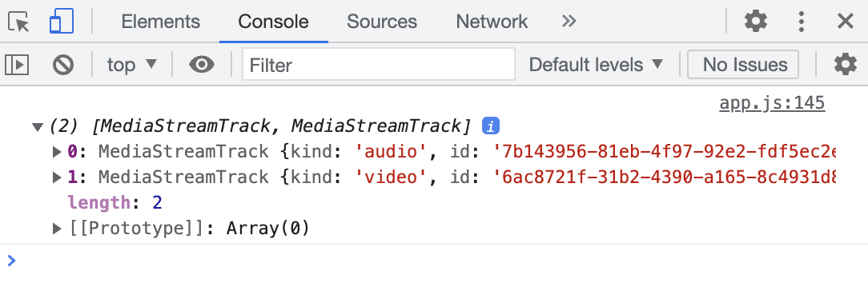Activate the inspect element picker icon

(x=18, y=22)
